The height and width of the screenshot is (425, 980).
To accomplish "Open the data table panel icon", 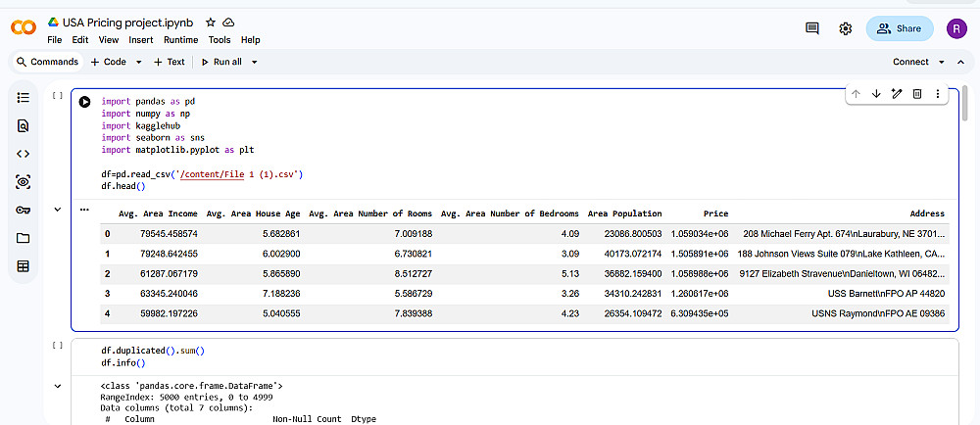I will 24,266.
